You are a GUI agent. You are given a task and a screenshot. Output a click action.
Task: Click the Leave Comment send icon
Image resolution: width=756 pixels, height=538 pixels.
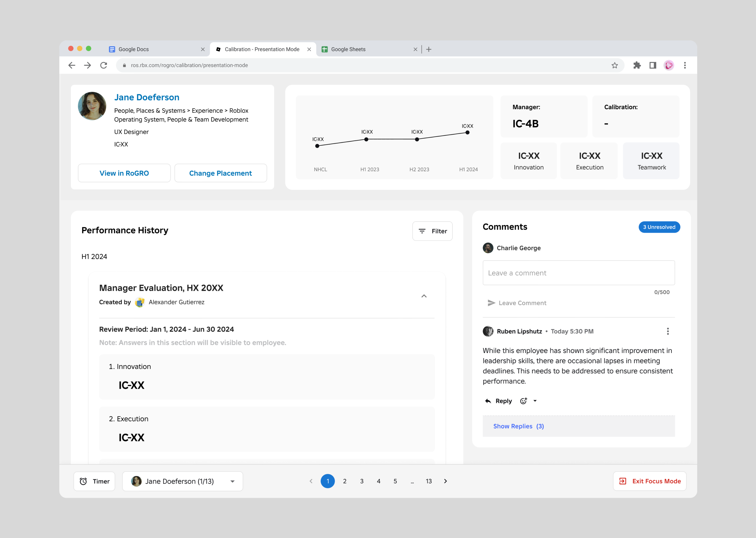[491, 303]
